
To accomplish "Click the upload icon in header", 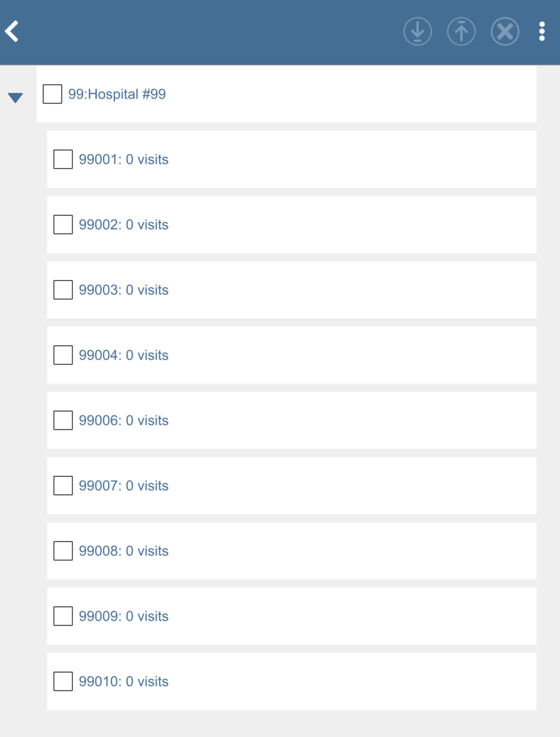I will [x=461, y=31].
